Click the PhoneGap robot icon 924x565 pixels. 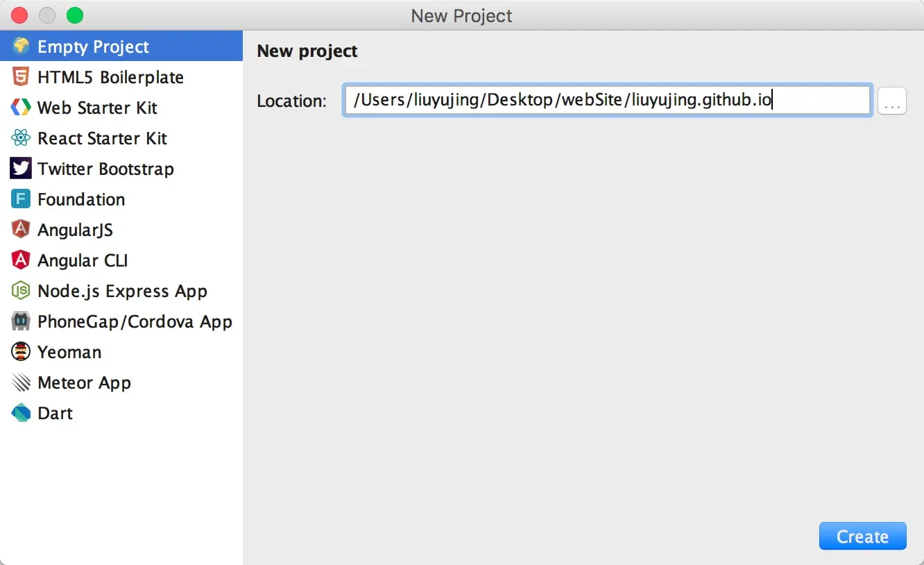(21, 321)
